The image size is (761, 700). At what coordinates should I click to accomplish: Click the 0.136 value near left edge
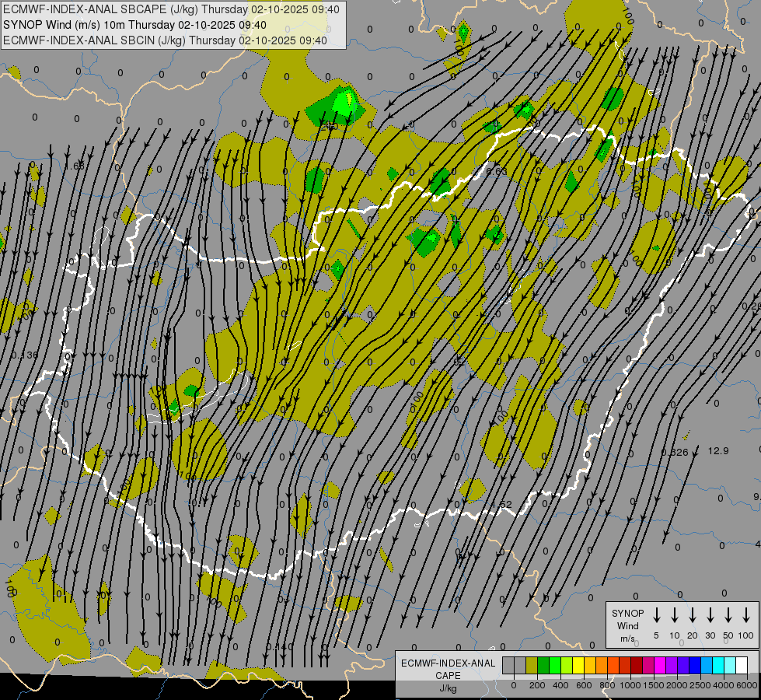[x=24, y=355]
